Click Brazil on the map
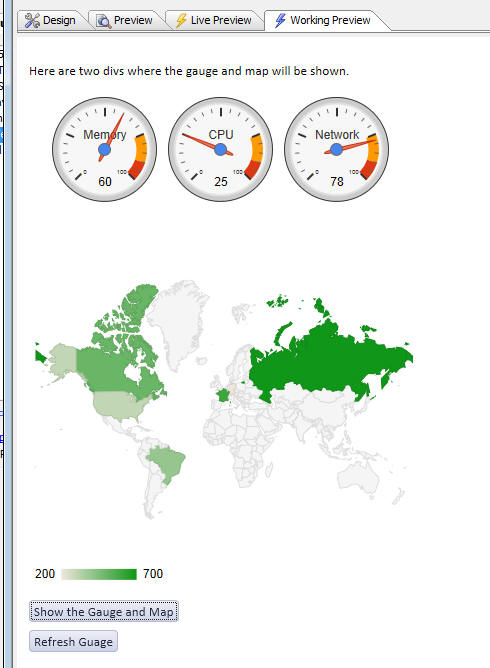The image size is (490, 668). coord(168,462)
